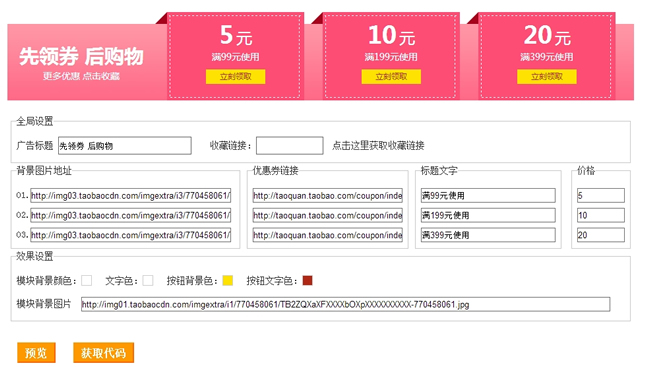Click banner text 满99元使用

click(x=235, y=57)
